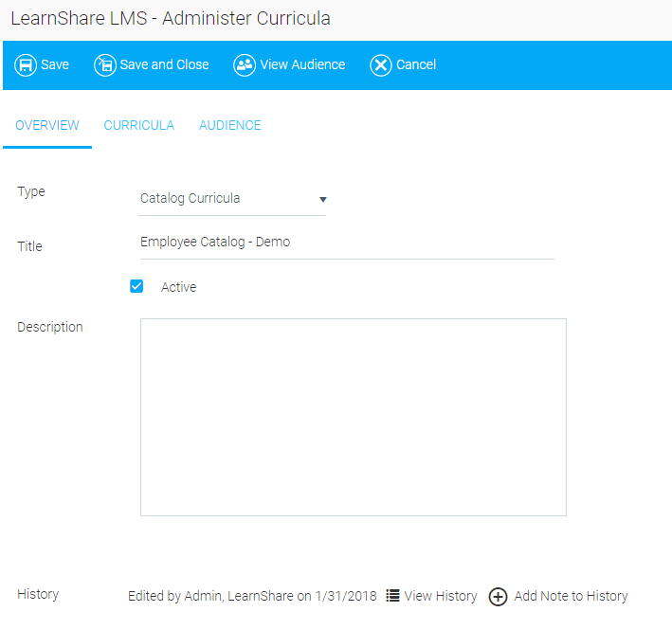The height and width of the screenshot is (630, 672).
Task: Click the Cancel text label
Action: click(x=416, y=64)
